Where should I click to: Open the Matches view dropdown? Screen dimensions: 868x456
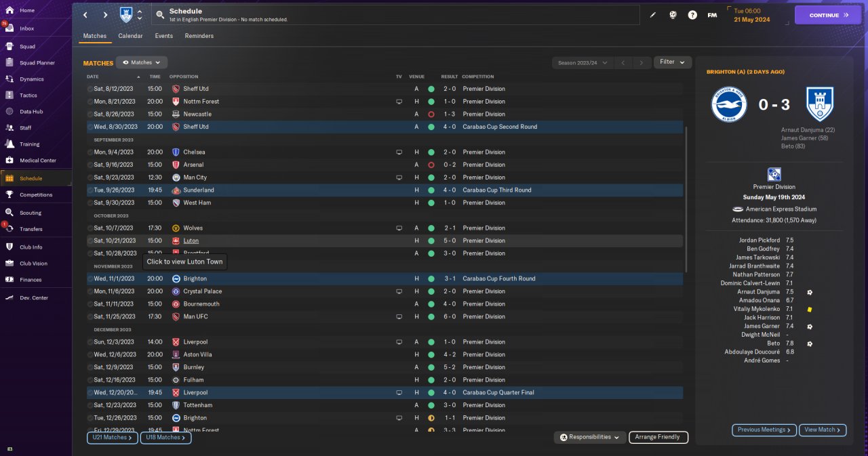coord(142,62)
